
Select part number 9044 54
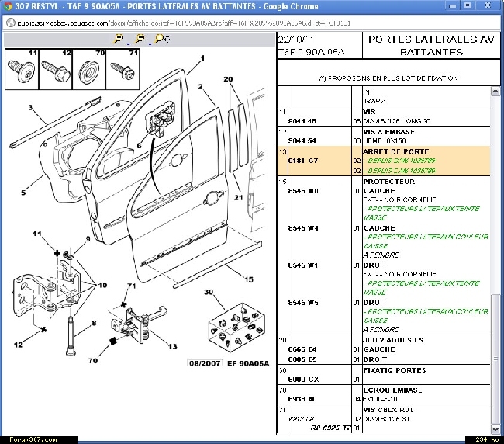(x=302, y=140)
